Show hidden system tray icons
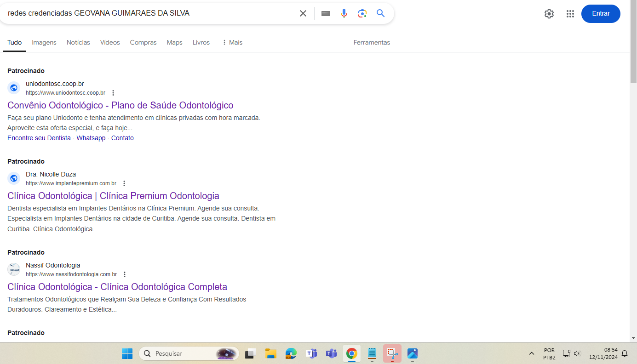 pyautogui.click(x=532, y=353)
